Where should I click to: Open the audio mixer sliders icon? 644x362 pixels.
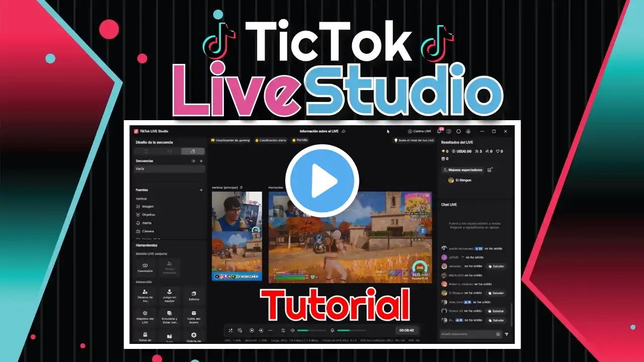(x=283, y=330)
